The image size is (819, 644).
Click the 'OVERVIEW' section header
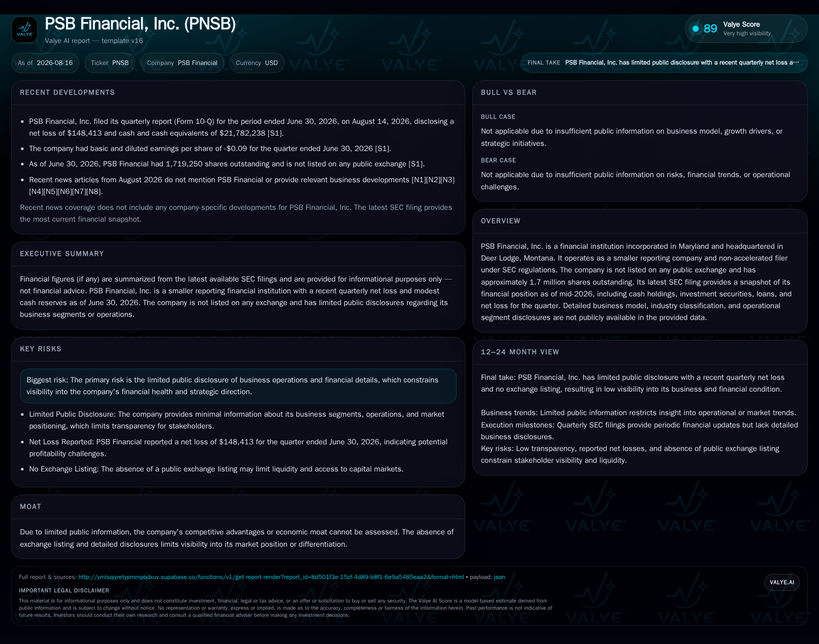click(x=501, y=221)
